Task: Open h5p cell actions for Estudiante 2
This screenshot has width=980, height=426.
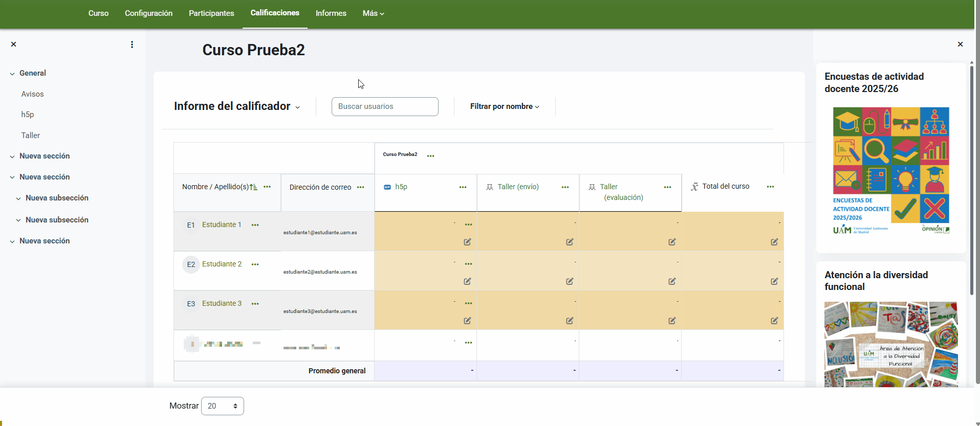Action: pyautogui.click(x=469, y=264)
